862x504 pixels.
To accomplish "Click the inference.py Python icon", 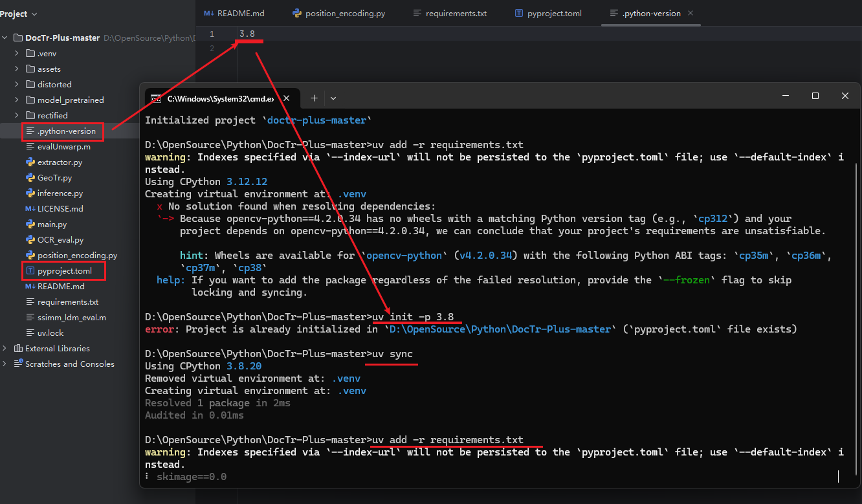I will click(30, 193).
